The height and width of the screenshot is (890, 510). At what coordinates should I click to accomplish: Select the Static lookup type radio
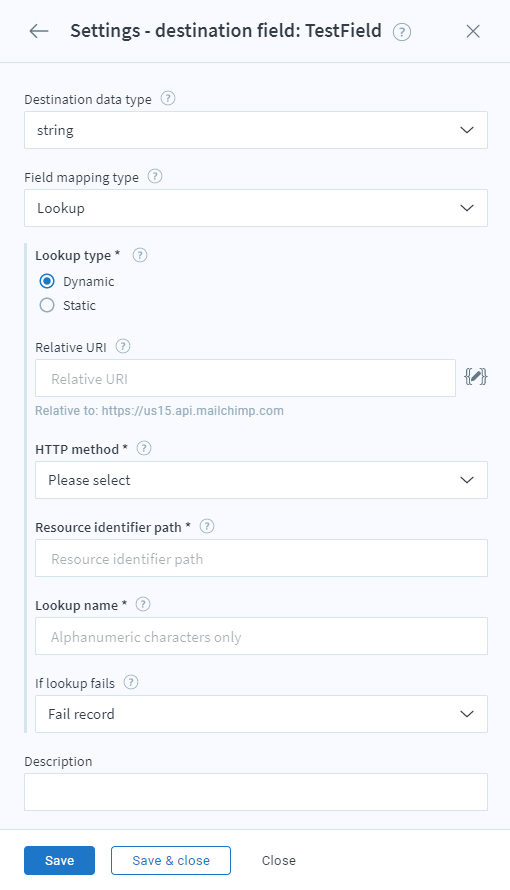(x=47, y=305)
